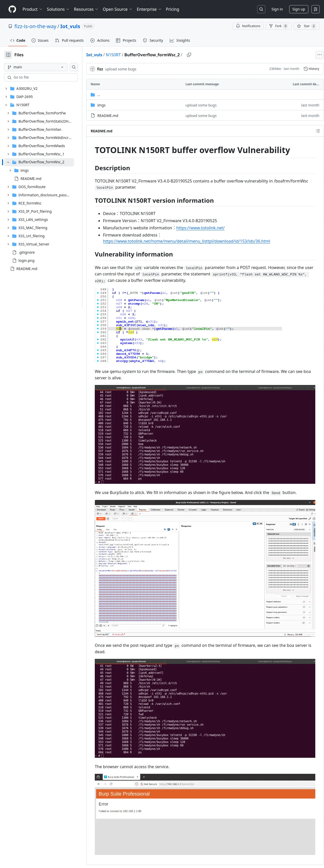The height and width of the screenshot is (868, 324).
Task: Go to Pricing page
Action: pyautogui.click(x=172, y=9)
